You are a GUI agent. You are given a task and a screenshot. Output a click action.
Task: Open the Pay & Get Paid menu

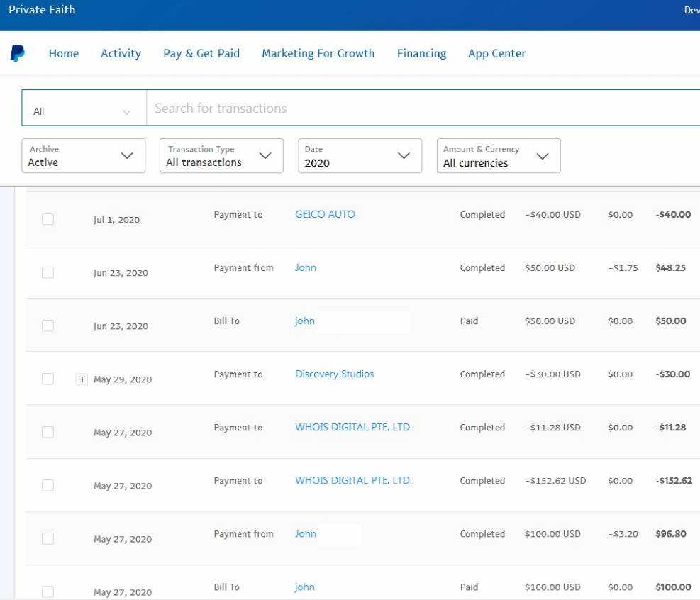coord(201,54)
